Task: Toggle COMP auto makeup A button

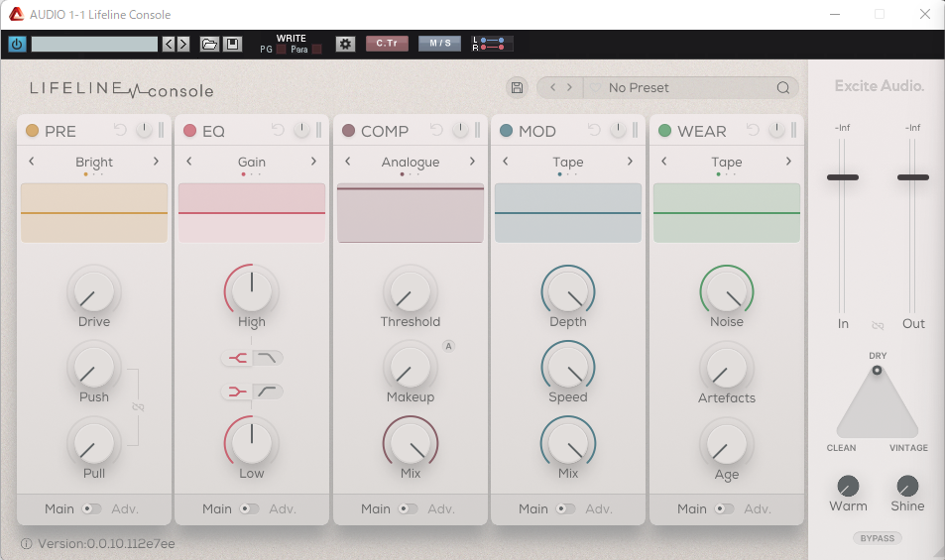Action: [448, 346]
